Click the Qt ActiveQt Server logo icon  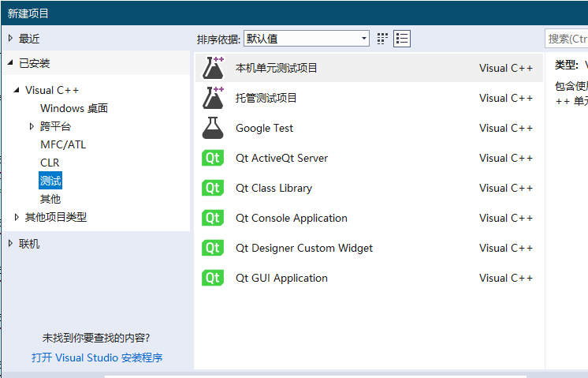tap(213, 158)
